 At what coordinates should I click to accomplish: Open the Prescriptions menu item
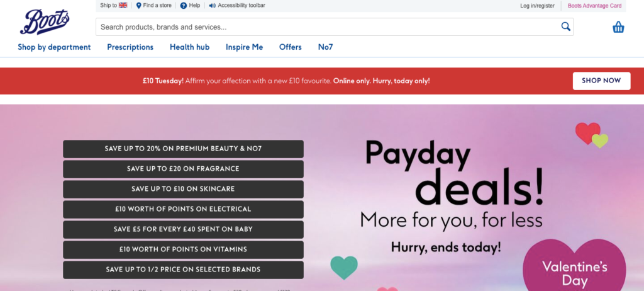[x=130, y=47]
